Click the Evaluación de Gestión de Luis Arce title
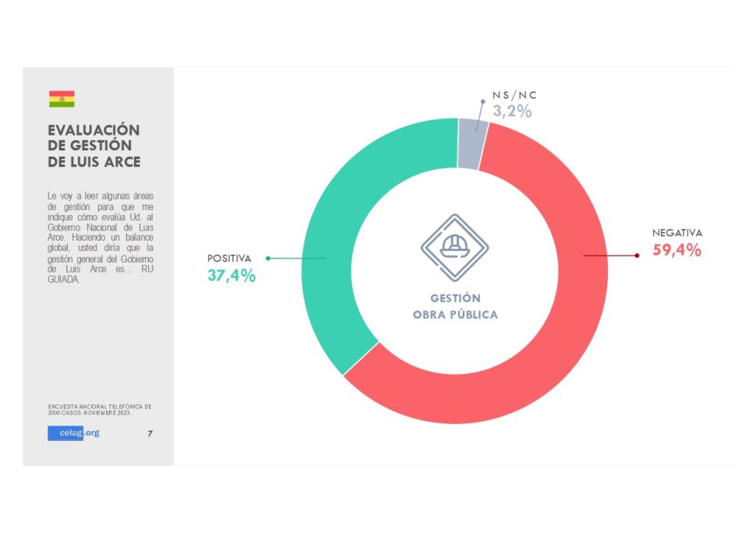Screen dimensions: 756x533 pos(94,146)
